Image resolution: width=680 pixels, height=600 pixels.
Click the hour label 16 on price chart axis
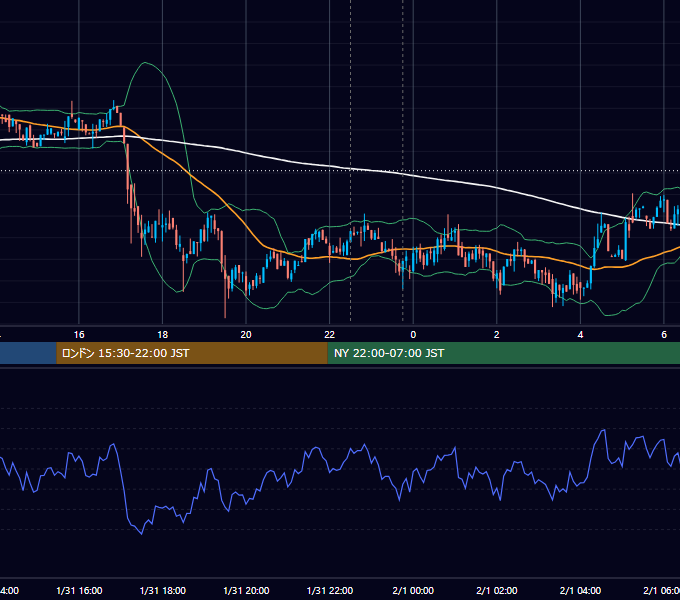pyautogui.click(x=79, y=335)
